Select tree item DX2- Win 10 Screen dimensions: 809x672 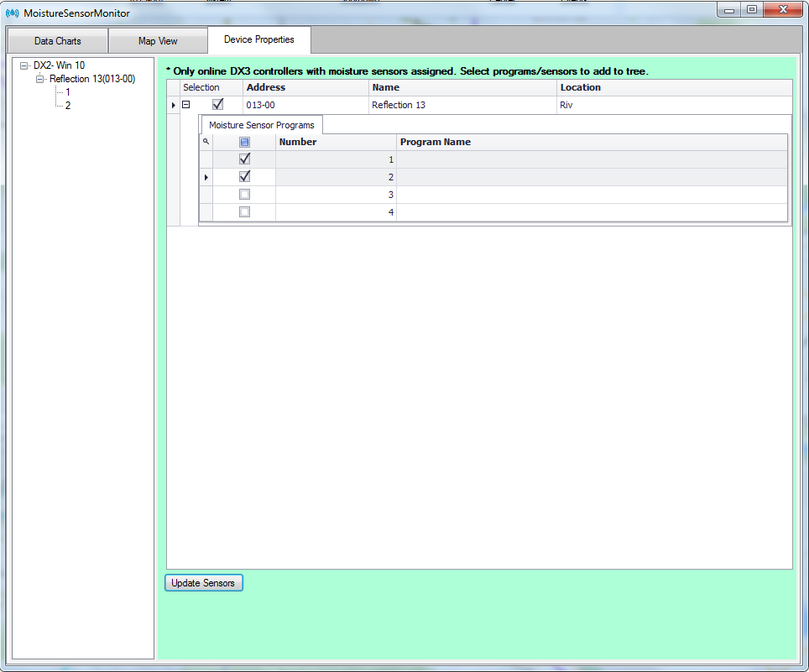click(59, 65)
